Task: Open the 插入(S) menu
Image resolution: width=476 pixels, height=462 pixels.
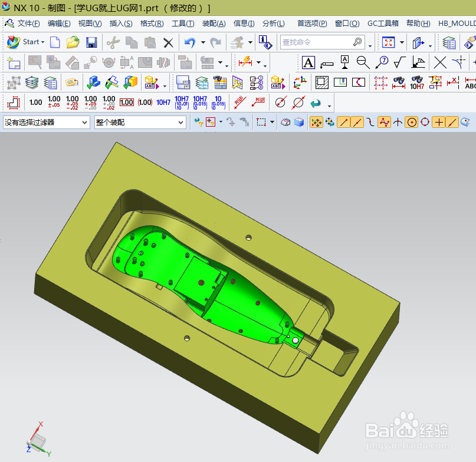Action: tap(121, 24)
